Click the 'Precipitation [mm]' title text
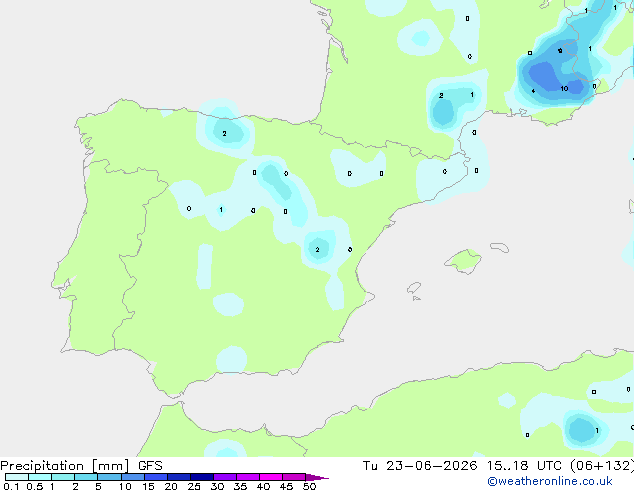Image resolution: width=634 pixels, height=490 pixels. [x=64, y=466]
